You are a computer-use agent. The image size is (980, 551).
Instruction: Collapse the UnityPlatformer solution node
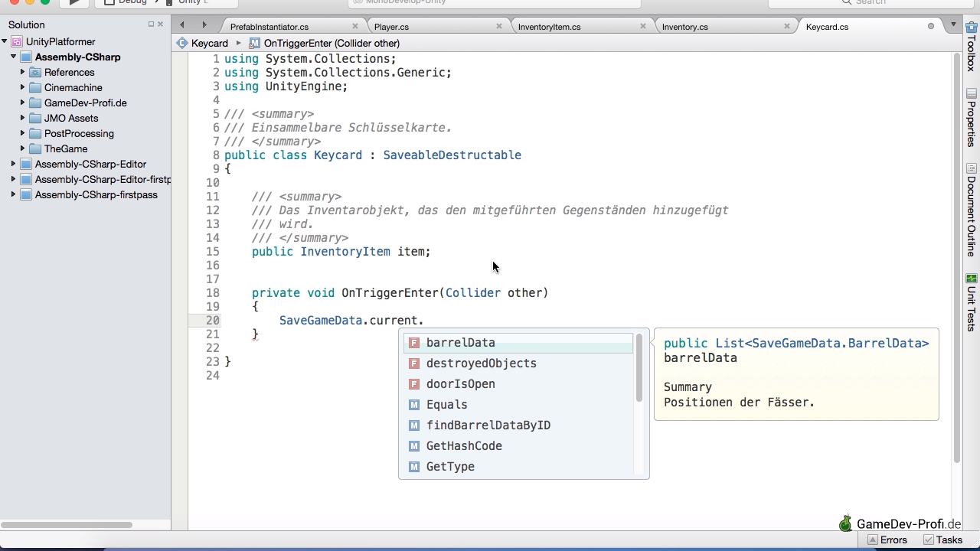(5, 41)
